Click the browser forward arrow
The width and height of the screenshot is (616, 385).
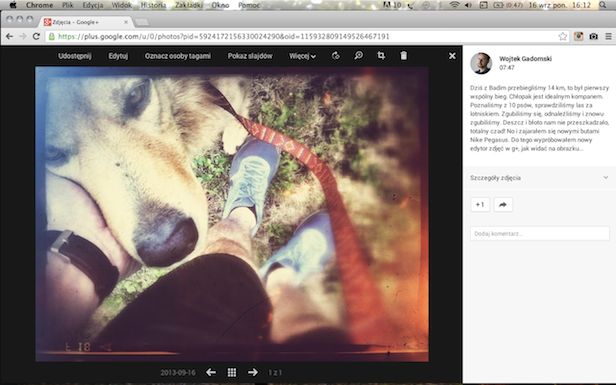pyautogui.click(x=23, y=37)
